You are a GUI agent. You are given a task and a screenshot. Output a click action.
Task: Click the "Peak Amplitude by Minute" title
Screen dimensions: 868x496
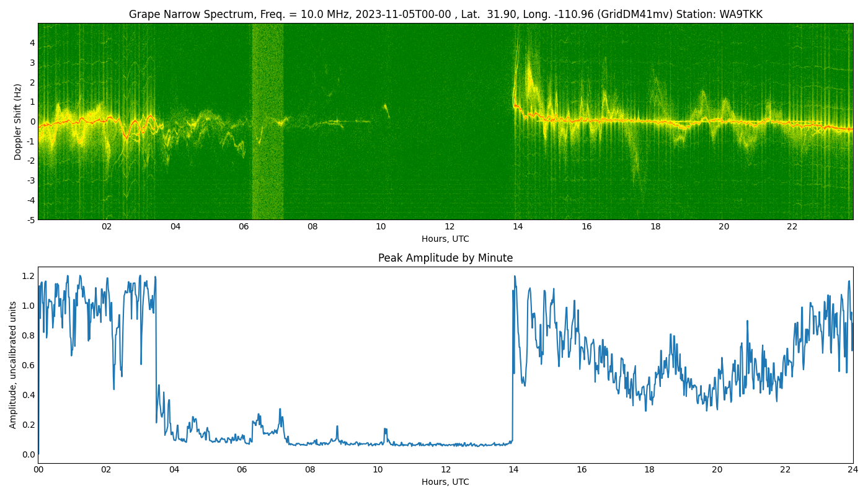pos(445,258)
